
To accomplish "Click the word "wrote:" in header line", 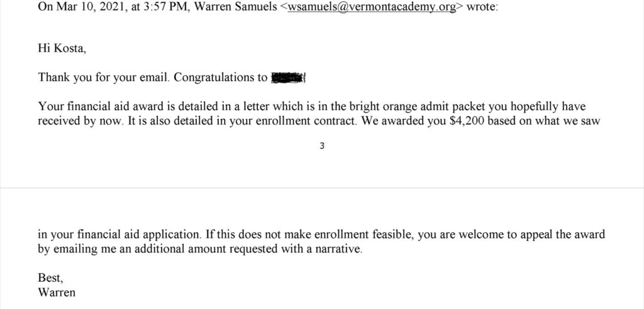I will tap(482, 8).
